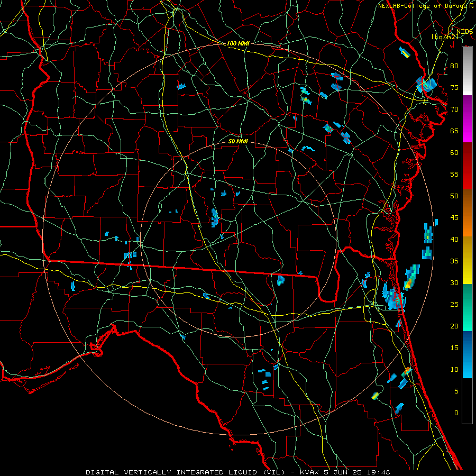Pick the orange-brown segment of the color bar
Image resolution: width=476 pixels, height=476 pixels.
click(x=467, y=213)
